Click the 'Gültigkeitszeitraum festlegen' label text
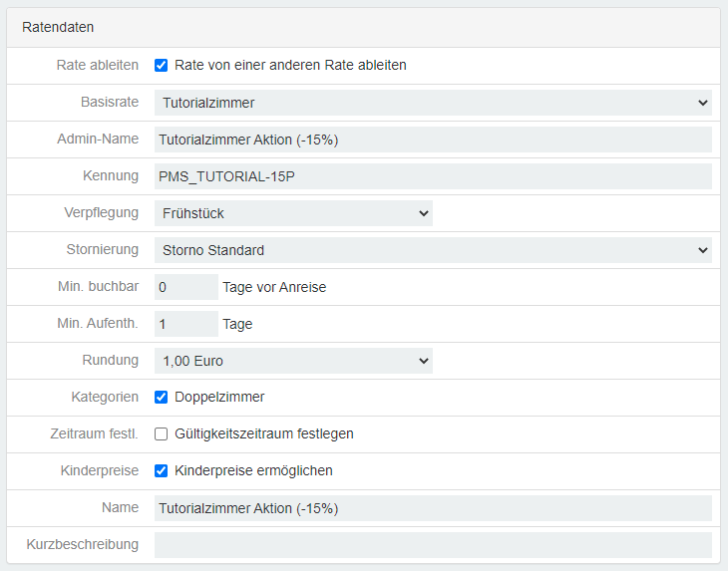Image resolution: width=728 pixels, height=571 pixels. 264,434
